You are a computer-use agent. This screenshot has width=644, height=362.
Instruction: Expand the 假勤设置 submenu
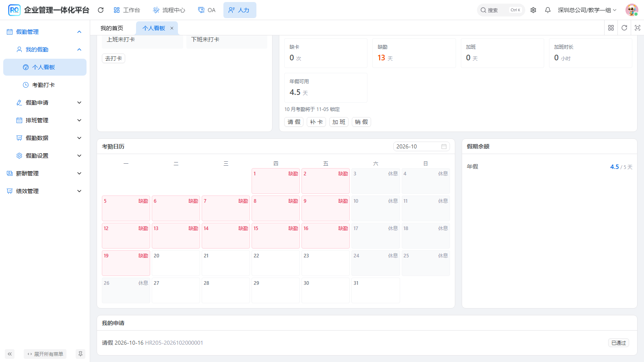[45, 156]
